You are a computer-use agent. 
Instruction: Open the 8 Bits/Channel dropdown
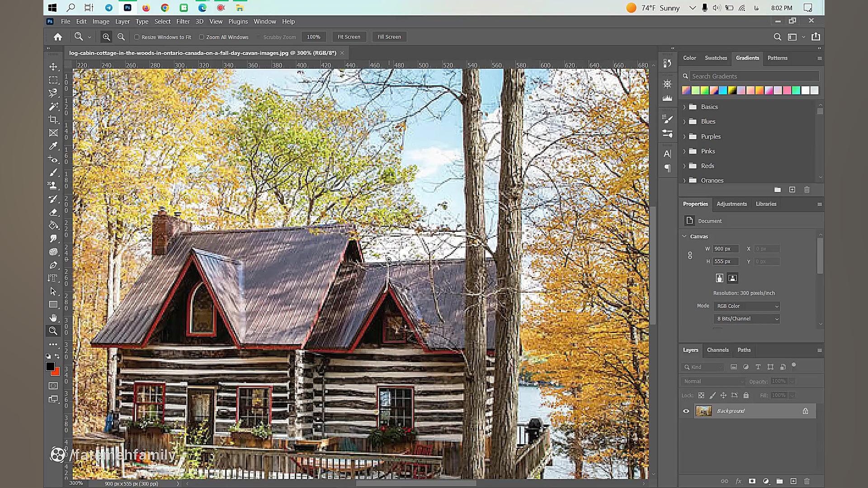pos(747,319)
